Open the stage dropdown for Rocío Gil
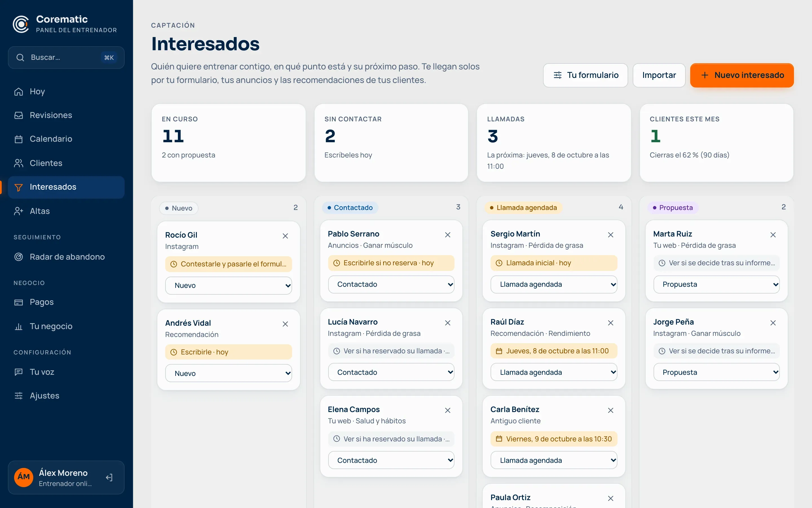812x508 pixels. tap(228, 286)
